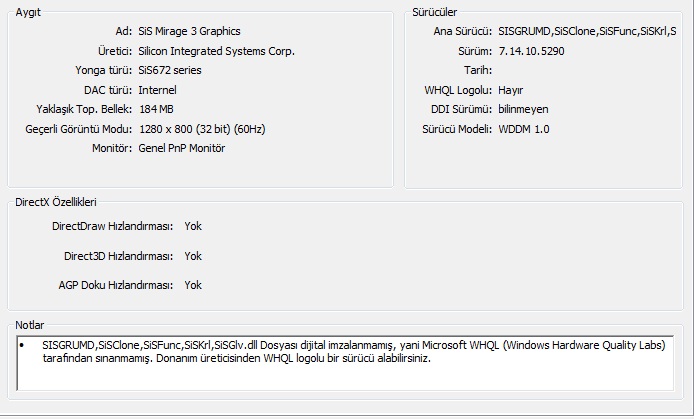Click the SiS Mirage 3 Graphics device name
The width and height of the screenshot is (694, 419).
tap(189, 31)
